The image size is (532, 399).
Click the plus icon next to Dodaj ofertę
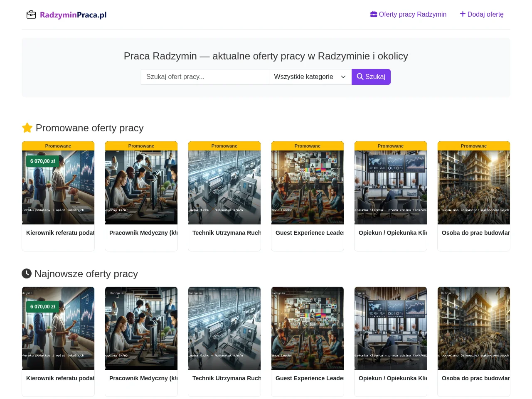(x=463, y=14)
